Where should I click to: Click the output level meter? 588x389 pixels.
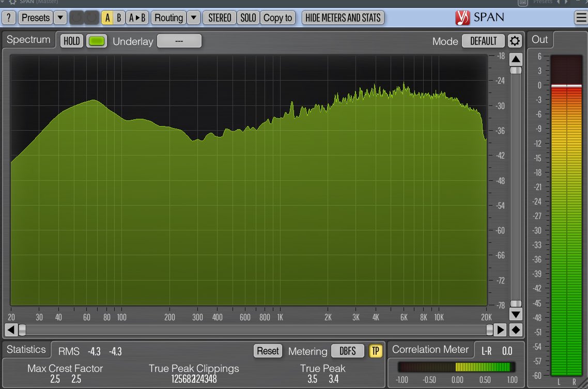(566, 215)
